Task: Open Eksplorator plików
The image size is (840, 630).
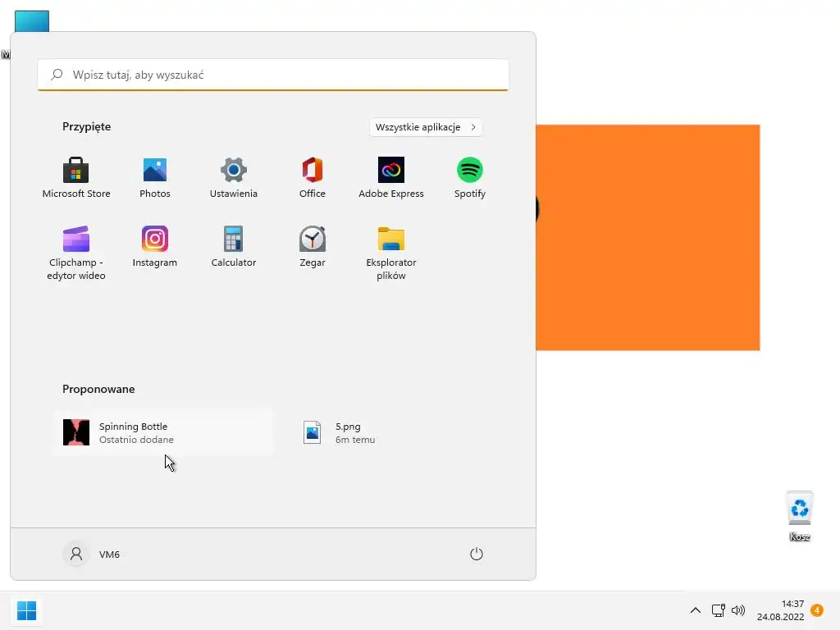Action: click(x=391, y=253)
